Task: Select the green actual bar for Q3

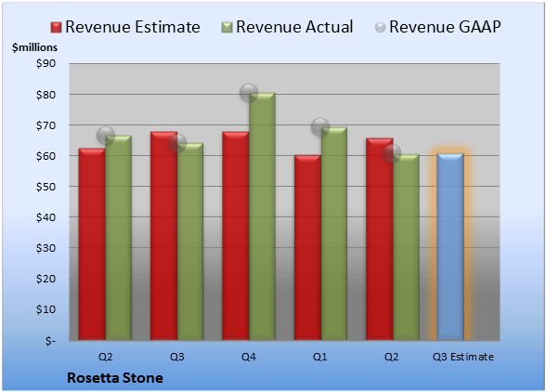Action: 190,242
